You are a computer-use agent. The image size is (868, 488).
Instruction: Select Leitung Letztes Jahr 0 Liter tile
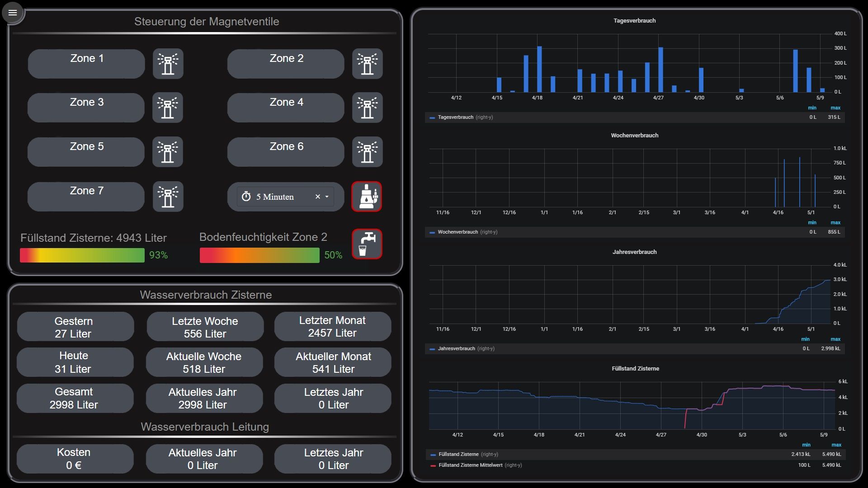coord(333,459)
